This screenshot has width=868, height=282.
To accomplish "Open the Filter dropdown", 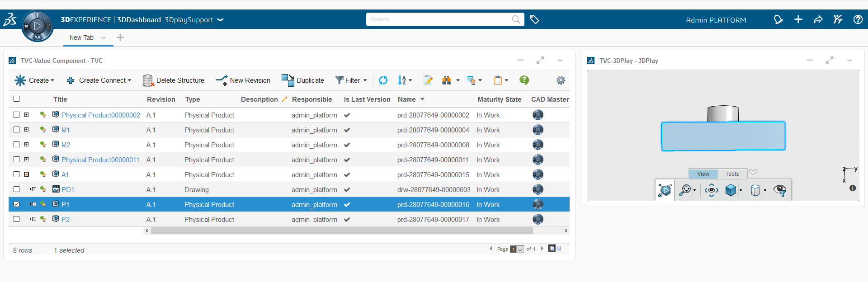I will (x=351, y=80).
